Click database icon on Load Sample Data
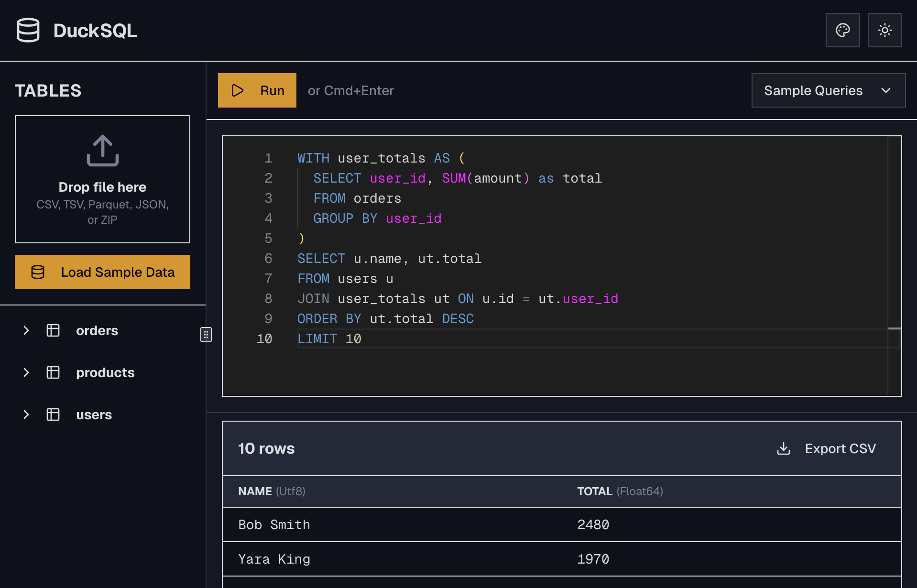 point(38,272)
